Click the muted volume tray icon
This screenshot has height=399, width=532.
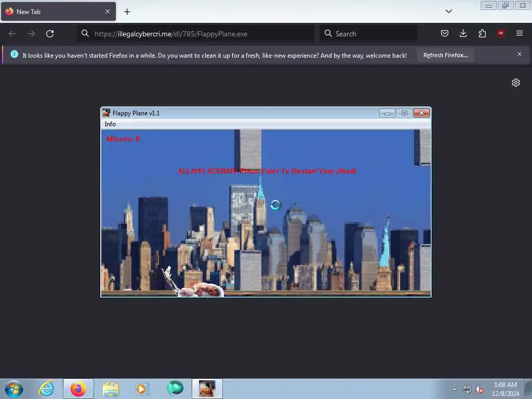click(x=480, y=390)
